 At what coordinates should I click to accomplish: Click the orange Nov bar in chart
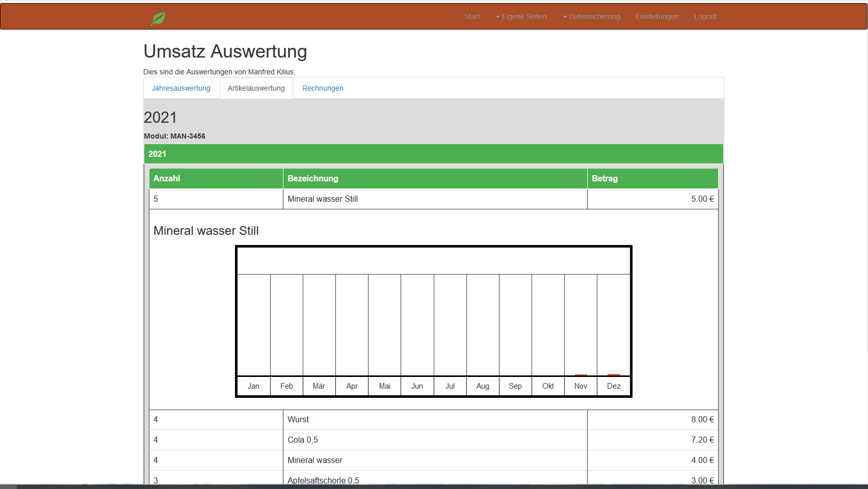(x=581, y=375)
